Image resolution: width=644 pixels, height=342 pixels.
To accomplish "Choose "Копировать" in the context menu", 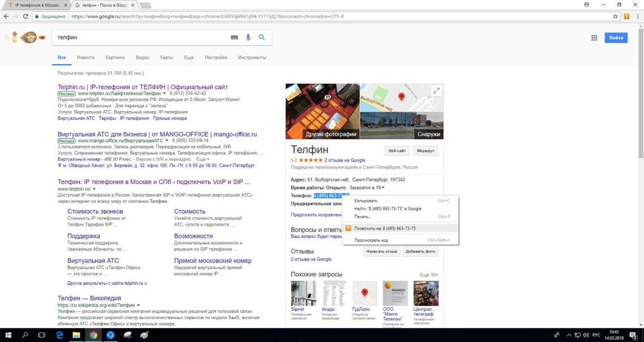I will [x=400, y=201].
